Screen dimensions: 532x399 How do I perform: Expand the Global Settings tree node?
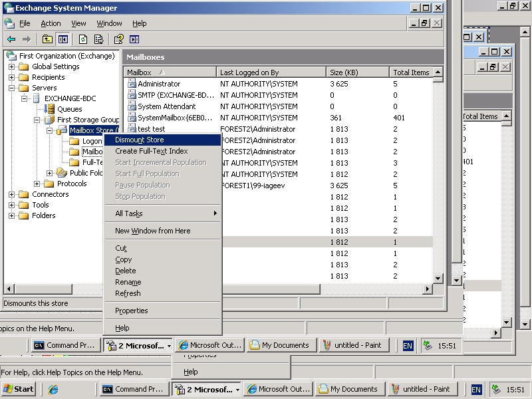[x=11, y=67]
